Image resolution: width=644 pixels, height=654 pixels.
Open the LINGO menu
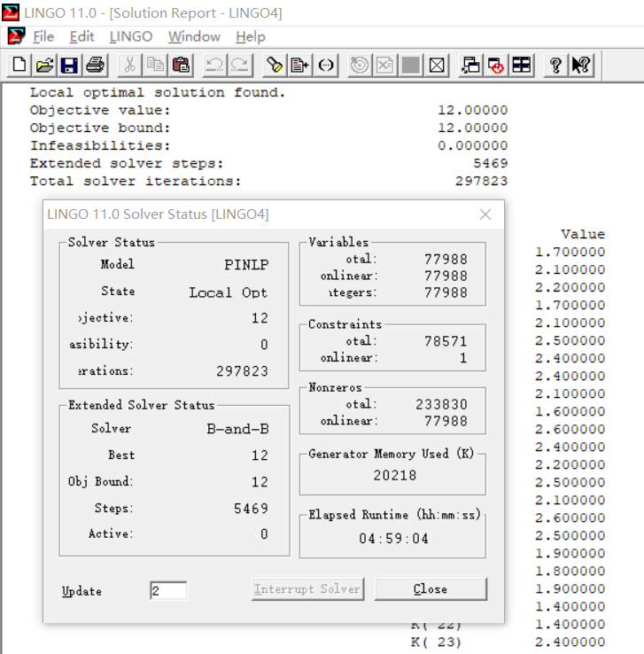131,36
